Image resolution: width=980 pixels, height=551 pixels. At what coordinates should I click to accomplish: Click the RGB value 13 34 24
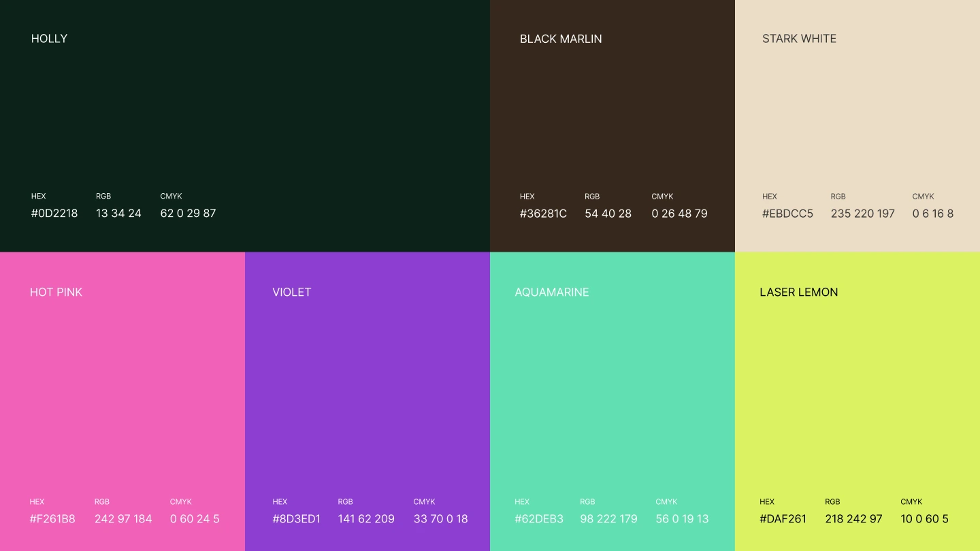[x=118, y=214]
